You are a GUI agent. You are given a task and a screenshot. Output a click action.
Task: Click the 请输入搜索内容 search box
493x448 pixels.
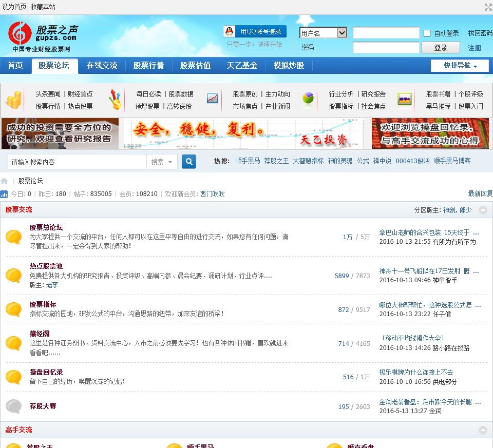(x=78, y=162)
